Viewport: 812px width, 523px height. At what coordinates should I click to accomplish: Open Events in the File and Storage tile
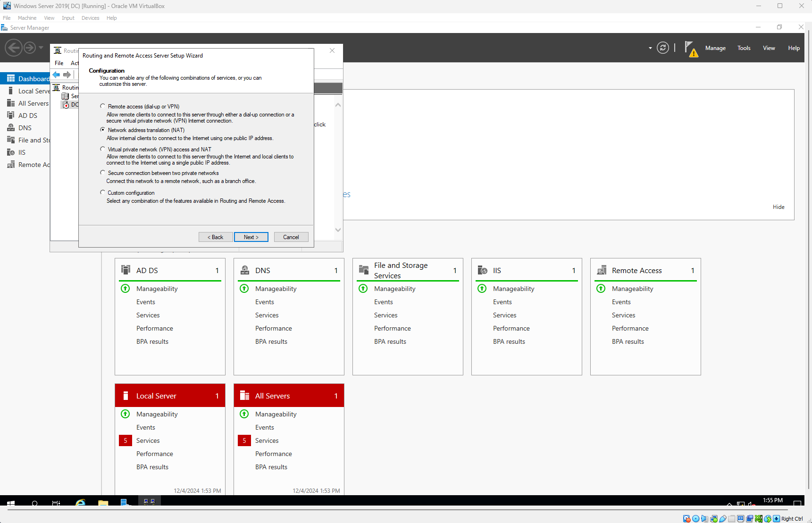[x=384, y=302]
